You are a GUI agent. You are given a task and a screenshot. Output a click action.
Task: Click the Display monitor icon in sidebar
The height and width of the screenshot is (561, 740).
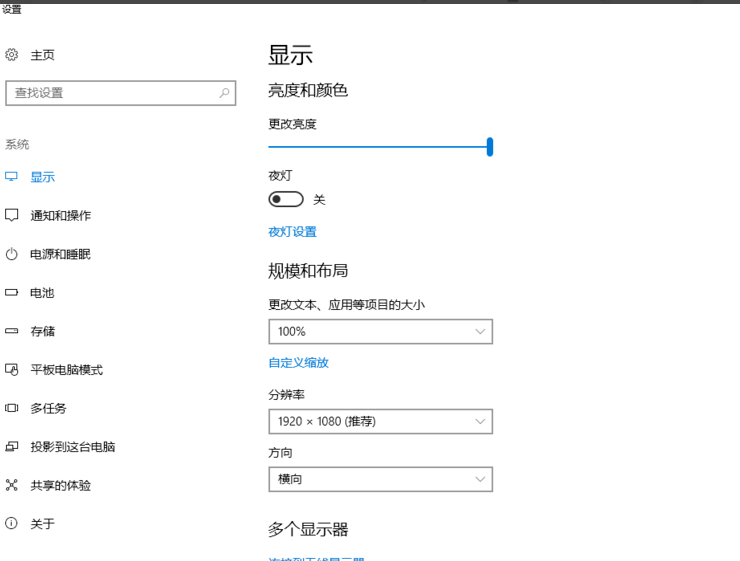12,177
